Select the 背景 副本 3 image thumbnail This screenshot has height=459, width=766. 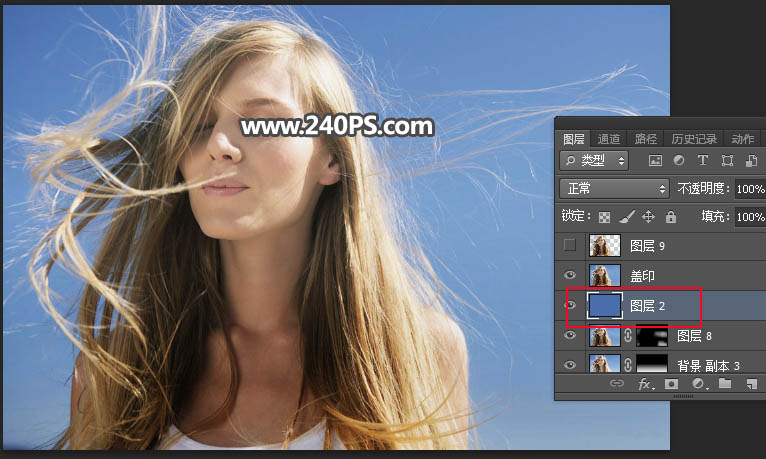pos(605,364)
